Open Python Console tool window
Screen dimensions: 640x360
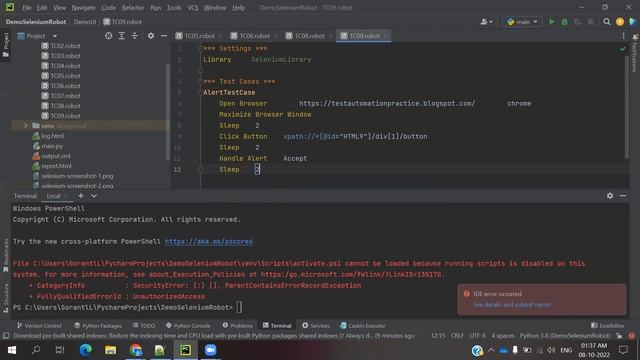188,325
